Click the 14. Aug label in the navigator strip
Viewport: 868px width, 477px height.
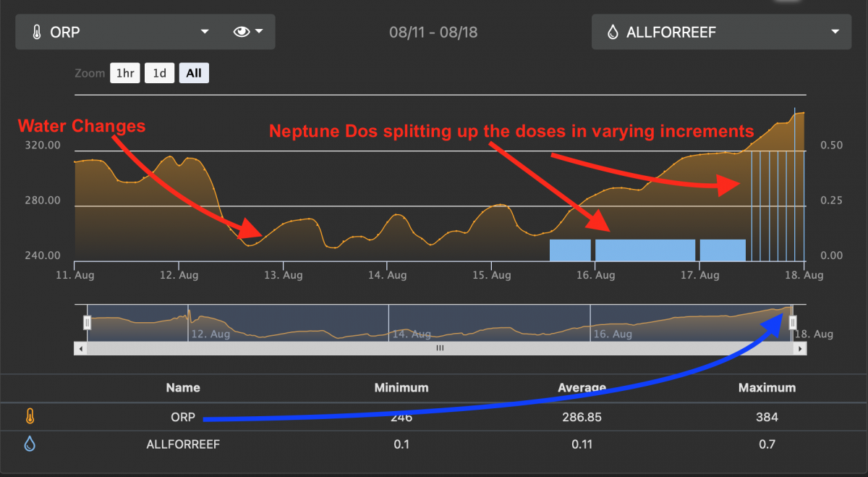pyautogui.click(x=412, y=334)
